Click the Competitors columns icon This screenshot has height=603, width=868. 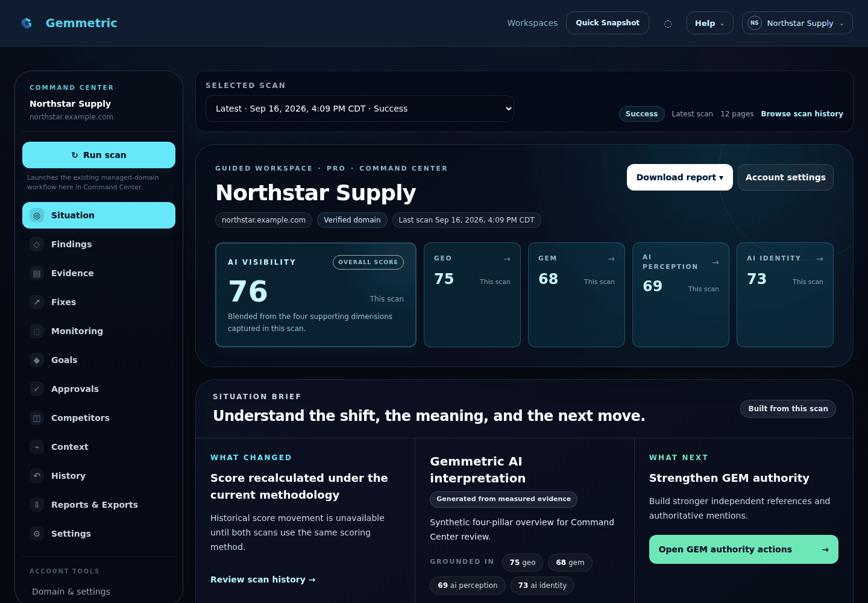click(x=37, y=418)
